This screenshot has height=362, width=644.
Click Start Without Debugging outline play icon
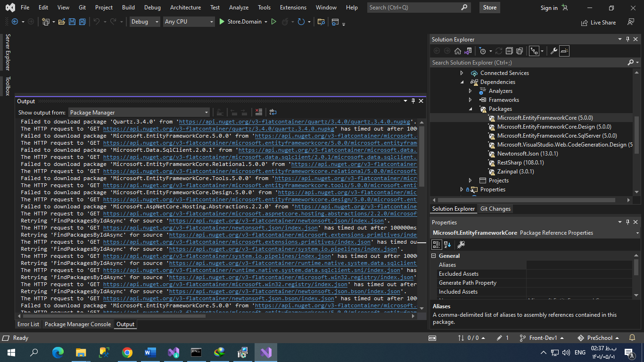click(x=273, y=22)
